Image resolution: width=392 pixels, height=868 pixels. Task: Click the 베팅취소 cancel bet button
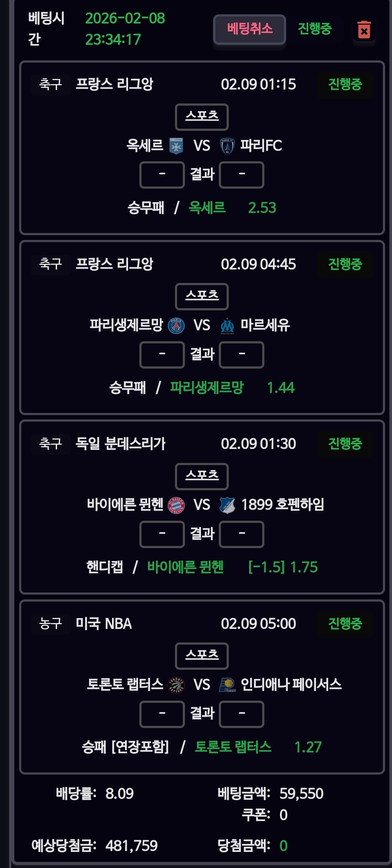click(250, 29)
